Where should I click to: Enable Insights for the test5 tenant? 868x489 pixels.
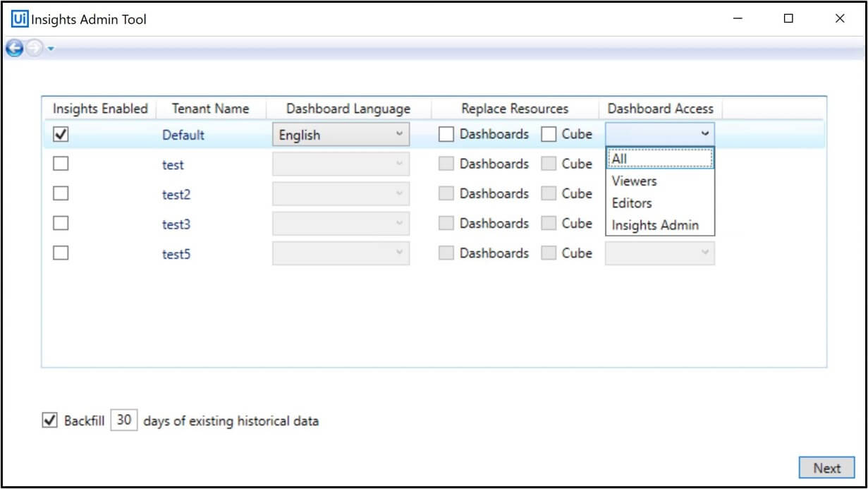tap(61, 253)
